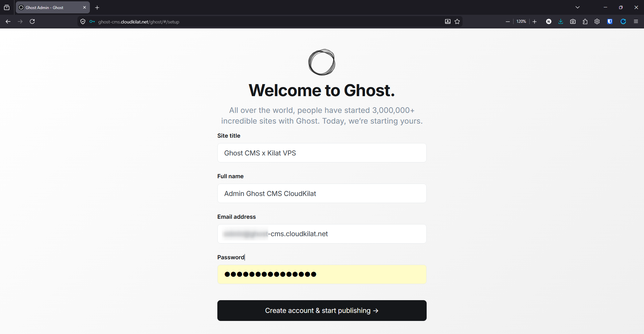Restore down the browser window
The height and width of the screenshot is (334, 644).
[621, 7]
